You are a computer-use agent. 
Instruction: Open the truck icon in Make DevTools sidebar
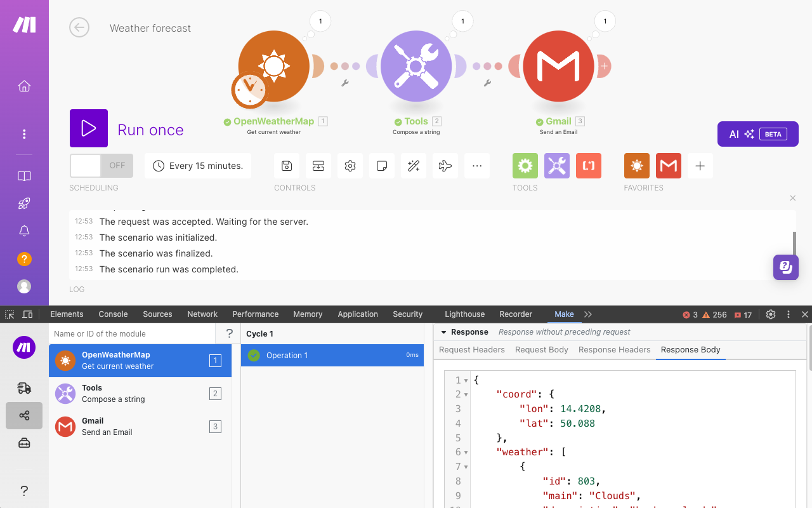click(x=24, y=388)
